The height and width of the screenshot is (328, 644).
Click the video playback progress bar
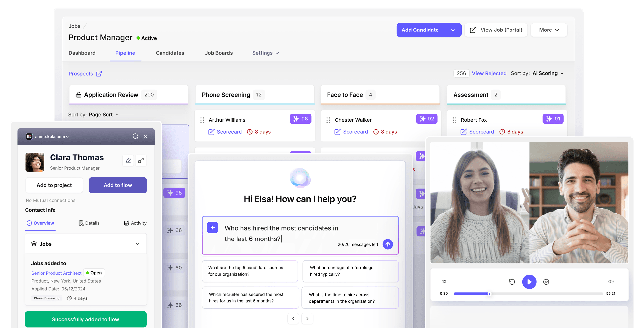[x=525, y=294]
